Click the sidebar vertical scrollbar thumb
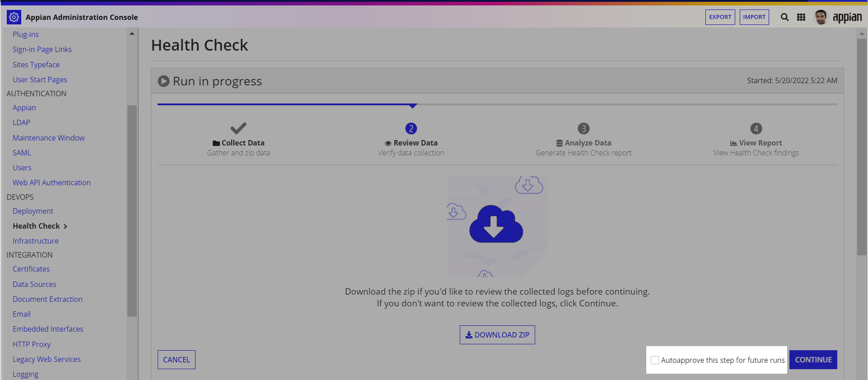 click(x=132, y=211)
